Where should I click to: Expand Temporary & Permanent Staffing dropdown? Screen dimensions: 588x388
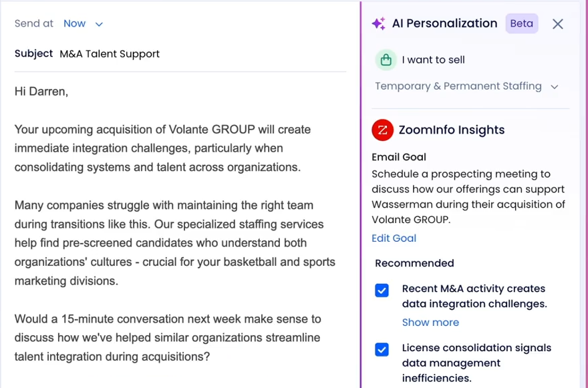pyautogui.click(x=467, y=86)
